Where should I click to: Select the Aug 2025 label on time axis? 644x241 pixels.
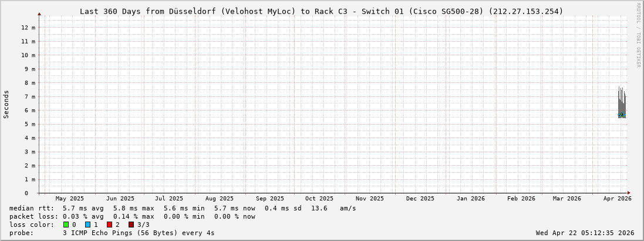click(220, 199)
